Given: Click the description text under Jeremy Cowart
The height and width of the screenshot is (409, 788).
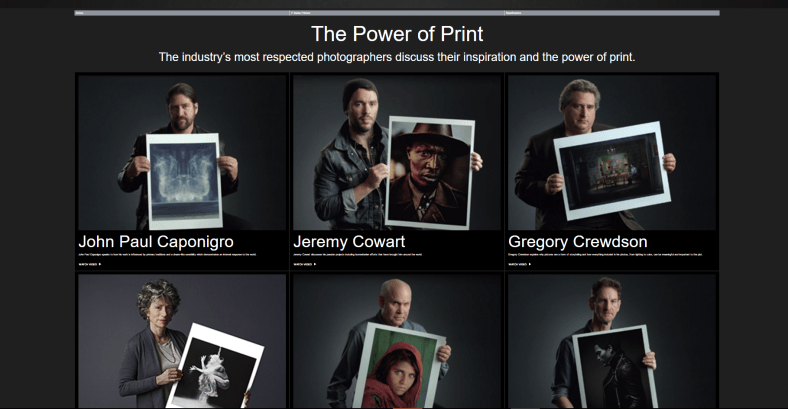Looking at the screenshot, I should [358, 255].
